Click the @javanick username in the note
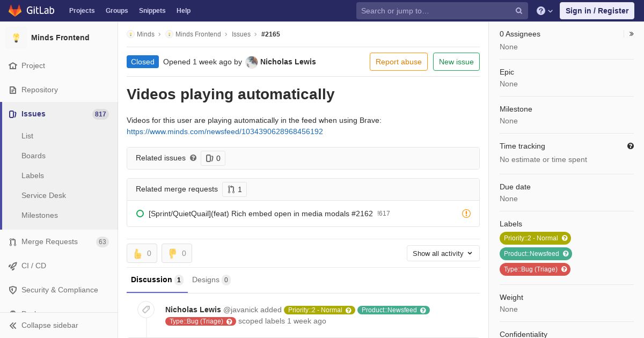Viewport: 644px width, 338px height. [x=240, y=310]
